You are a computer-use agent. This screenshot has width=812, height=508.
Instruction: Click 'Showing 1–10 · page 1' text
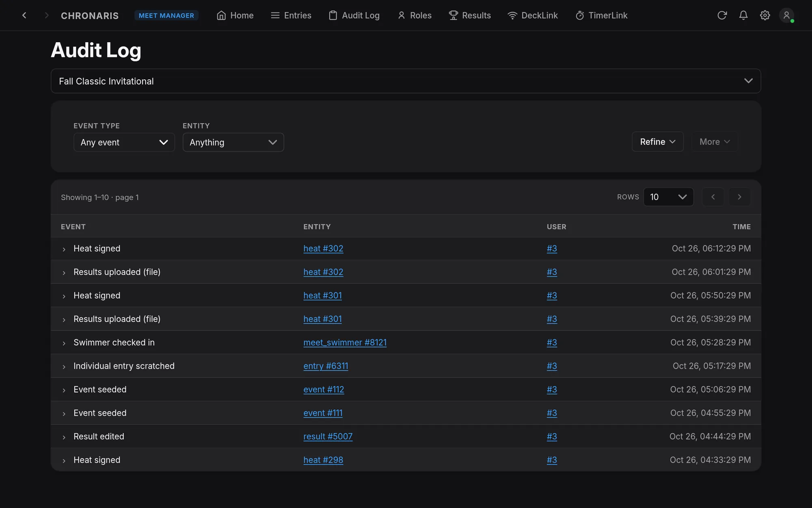tap(100, 197)
